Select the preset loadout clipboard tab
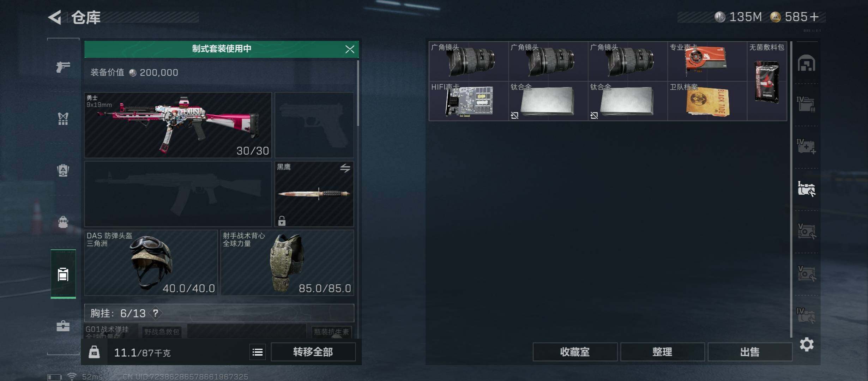Screen dimensions: 868x381 (63, 274)
